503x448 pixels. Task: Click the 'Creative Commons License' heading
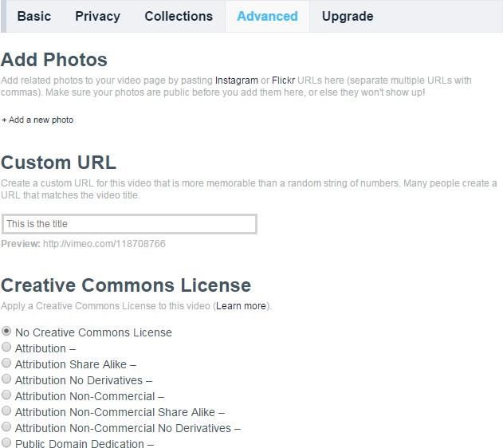click(126, 285)
